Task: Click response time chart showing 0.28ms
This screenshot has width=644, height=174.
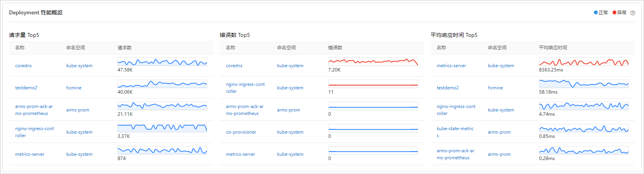Action: 584,150
